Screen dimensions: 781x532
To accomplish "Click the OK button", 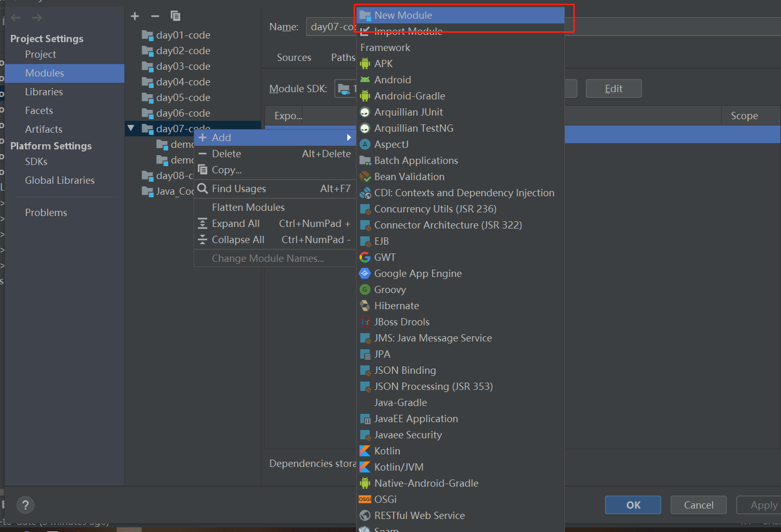I will (633, 505).
